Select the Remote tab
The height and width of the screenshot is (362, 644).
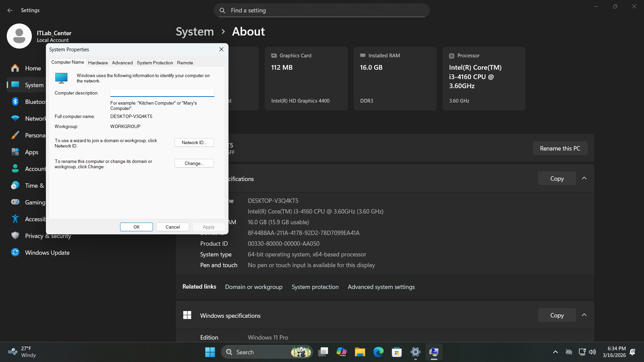(185, 63)
